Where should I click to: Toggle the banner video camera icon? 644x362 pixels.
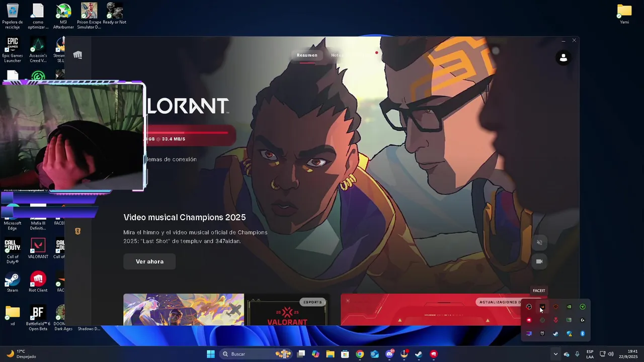tap(539, 261)
